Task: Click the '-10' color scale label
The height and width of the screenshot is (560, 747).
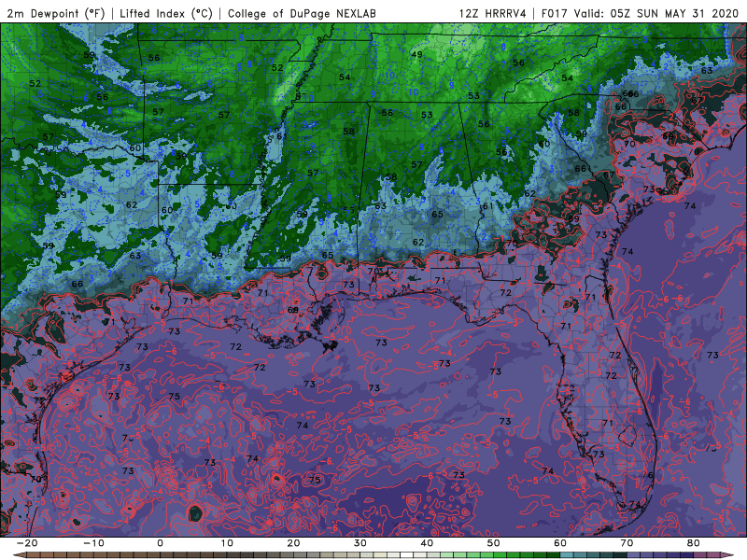Action: coord(93,543)
